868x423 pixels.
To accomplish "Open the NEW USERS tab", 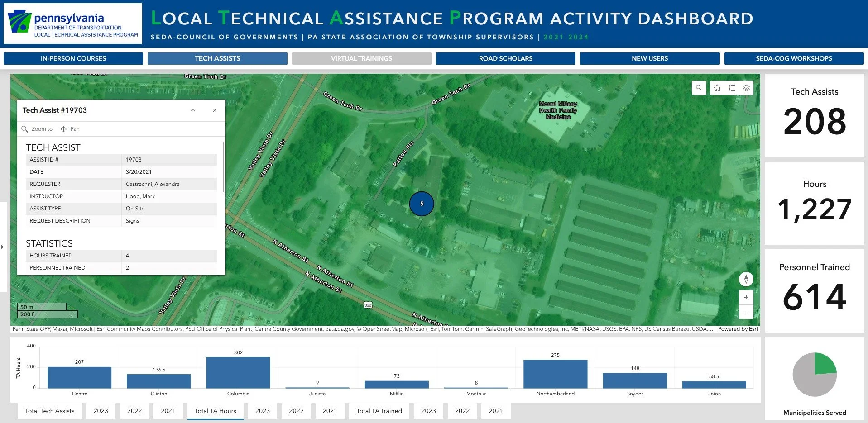I will (x=650, y=58).
